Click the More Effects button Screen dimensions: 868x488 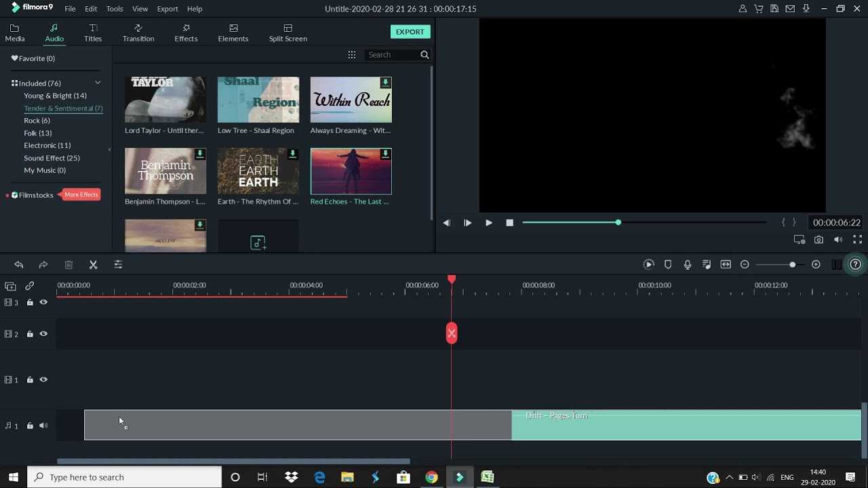81,195
